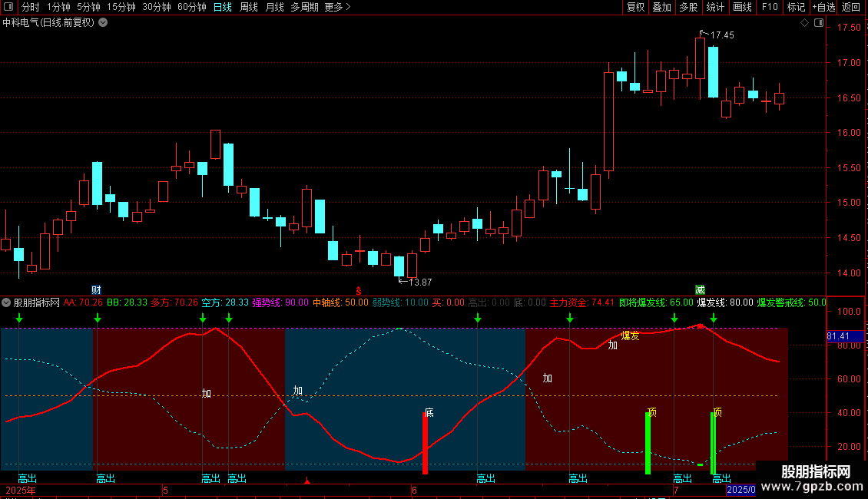Click the 返回 back button
This screenshot has height=499, width=868.
[851, 7]
